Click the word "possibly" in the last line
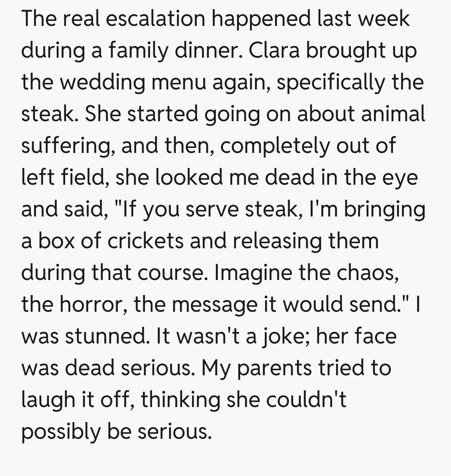This screenshot has width=451, height=476. 61,432
